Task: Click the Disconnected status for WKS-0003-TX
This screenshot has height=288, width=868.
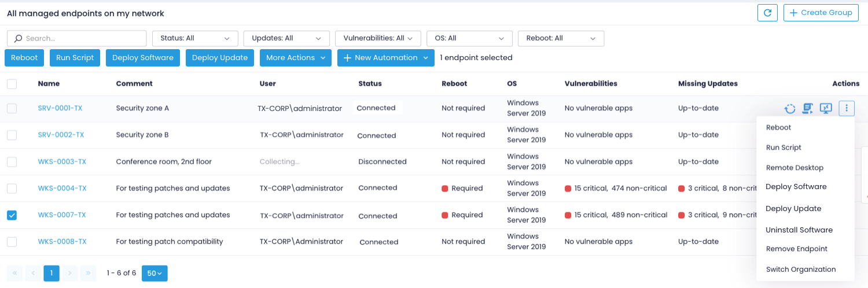Action: pyautogui.click(x=382, y=162)
